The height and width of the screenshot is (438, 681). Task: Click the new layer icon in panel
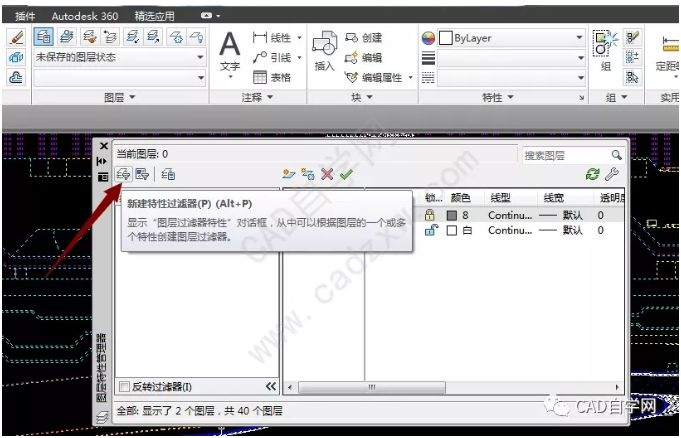289,175
